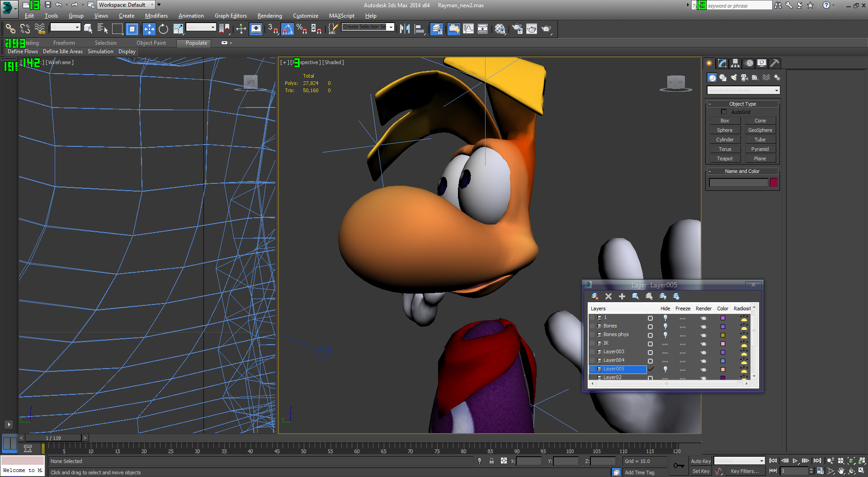Enable the AutoGrid checkbox

point(724,112)
